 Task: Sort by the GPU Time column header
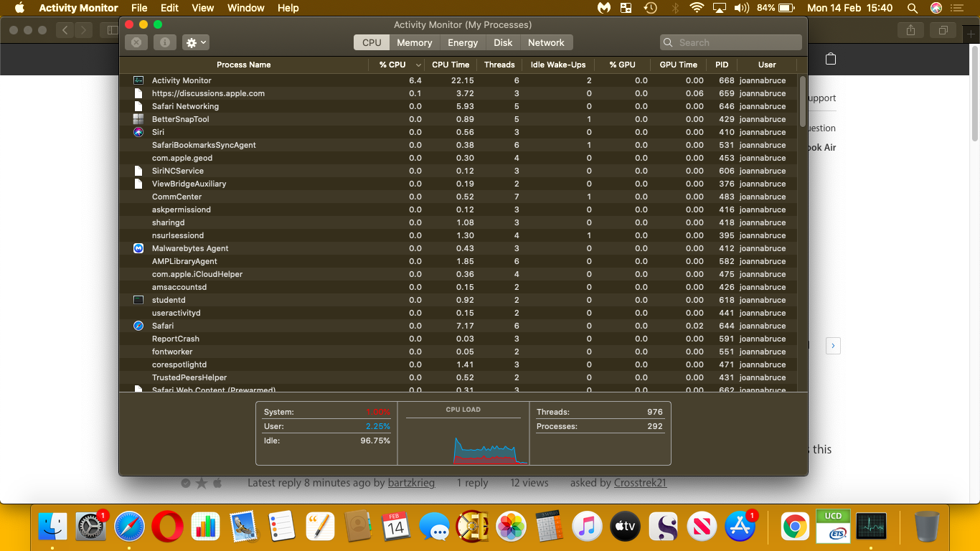click(x=679, y=65)
